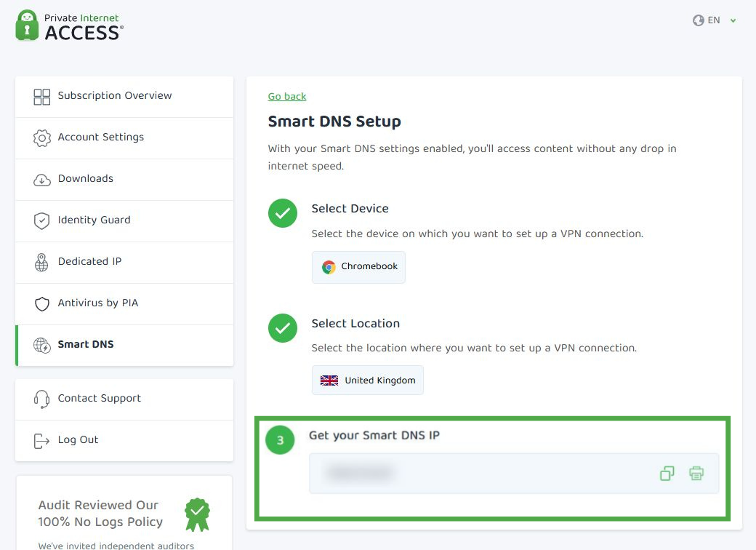Viewport: 756px width, 550px height.
Task: Open Antivirus by PIA page
Action: tap(124, 304)
